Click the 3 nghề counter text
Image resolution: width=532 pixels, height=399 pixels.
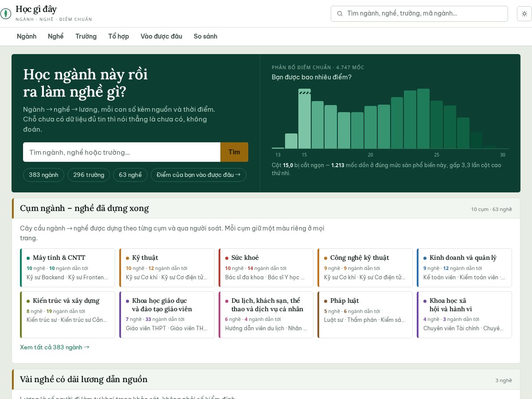click(504, 380)
